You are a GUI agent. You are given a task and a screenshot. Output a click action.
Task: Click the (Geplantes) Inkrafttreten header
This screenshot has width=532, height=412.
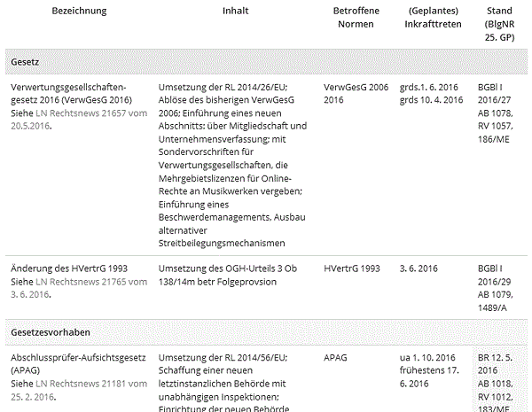pyautogui.click(x=434, y=18)
